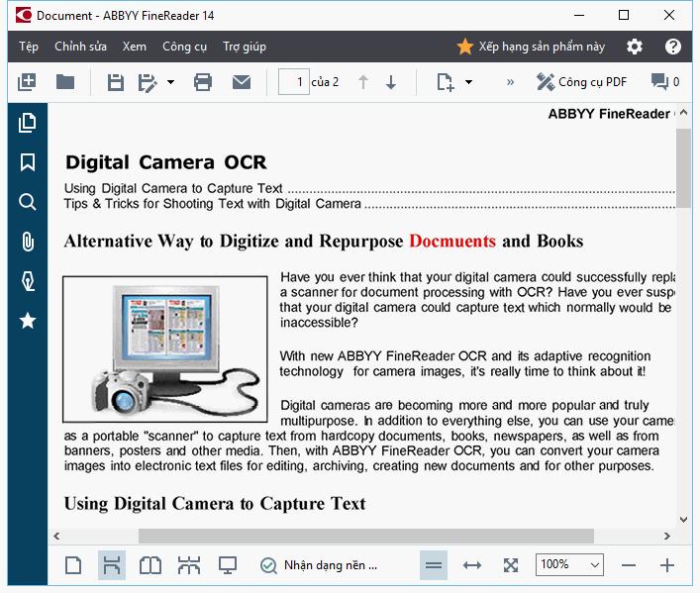700x593 pixels.
Task: Open the Chỉnh sửa menu
Action: (x=81, y=47)
